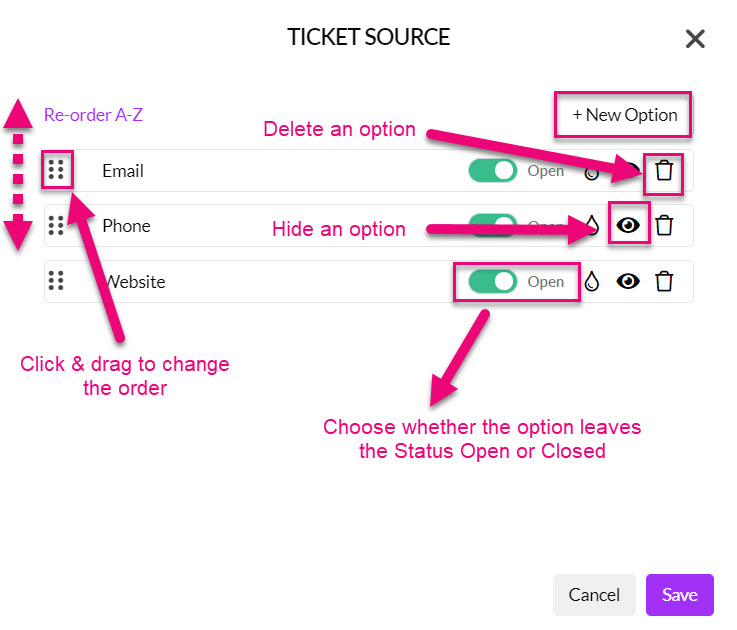Toggle the Website status Open switch

click(493, 281)
